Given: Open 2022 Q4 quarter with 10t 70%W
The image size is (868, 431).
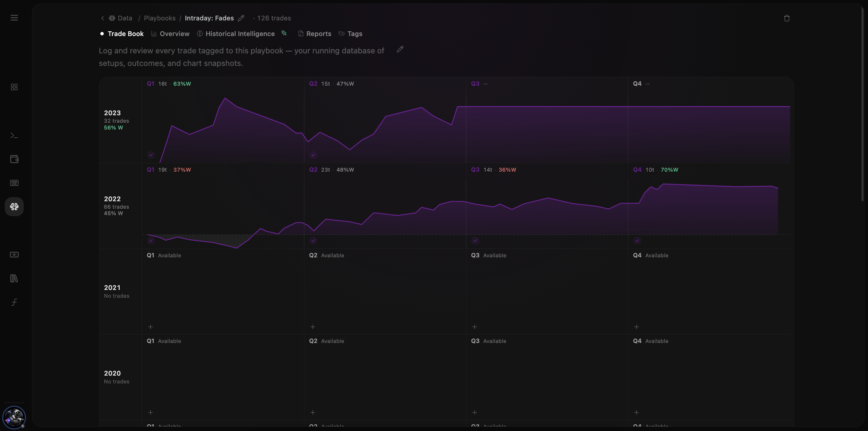Looking at the screenshot, I should [x=655, y=170].
